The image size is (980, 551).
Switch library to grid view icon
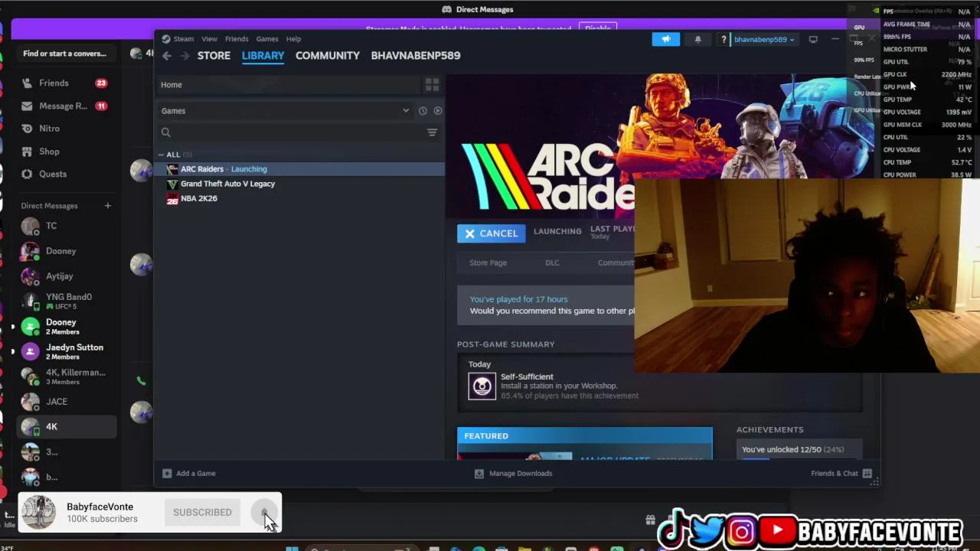point(432,84)
